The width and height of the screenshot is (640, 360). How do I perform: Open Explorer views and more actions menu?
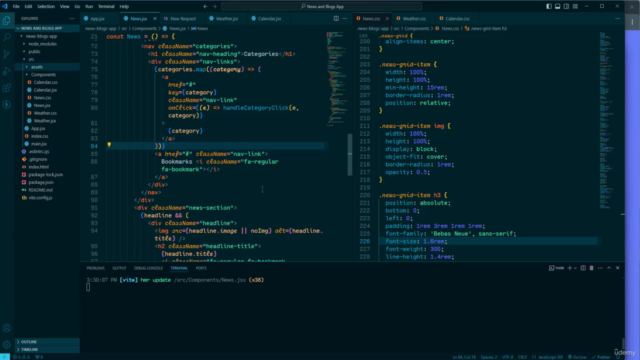(x=72, y=18)
